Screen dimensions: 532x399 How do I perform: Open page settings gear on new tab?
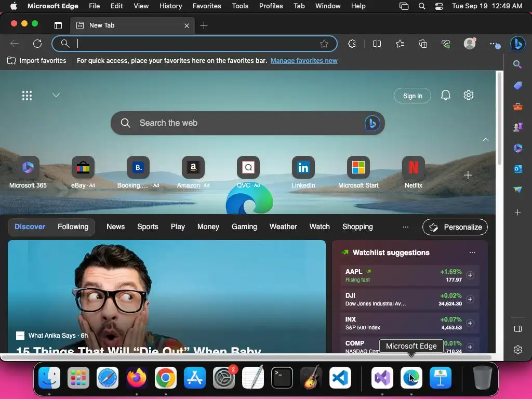tap(469, 96)
